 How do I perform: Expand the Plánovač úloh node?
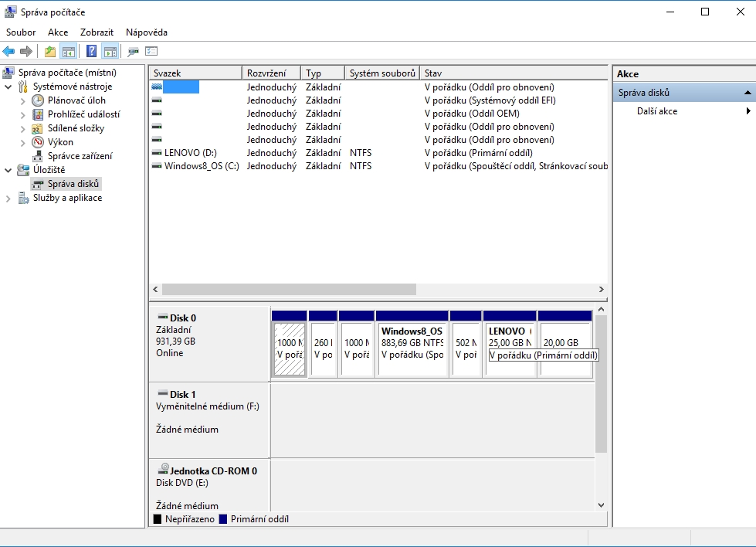[x=22, y=100]
